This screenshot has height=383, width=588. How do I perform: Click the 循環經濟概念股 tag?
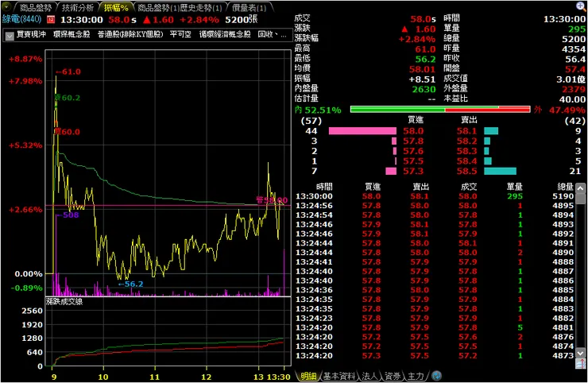click(x=225, y=34)
